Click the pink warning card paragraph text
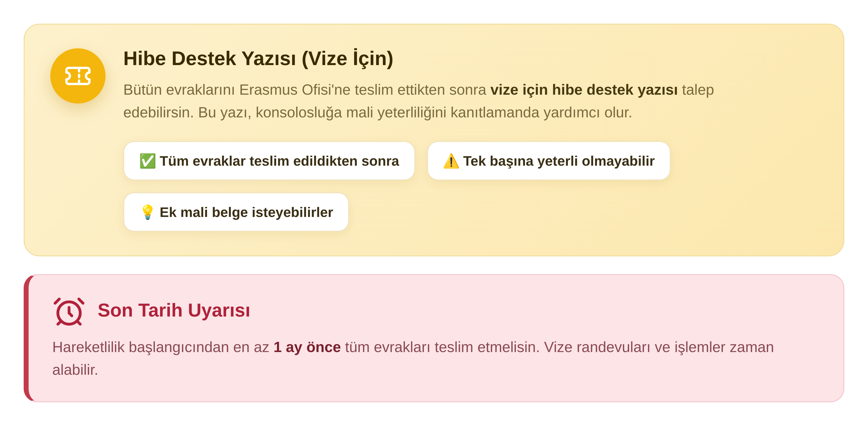The image size is (868, 426). point(413,358)
